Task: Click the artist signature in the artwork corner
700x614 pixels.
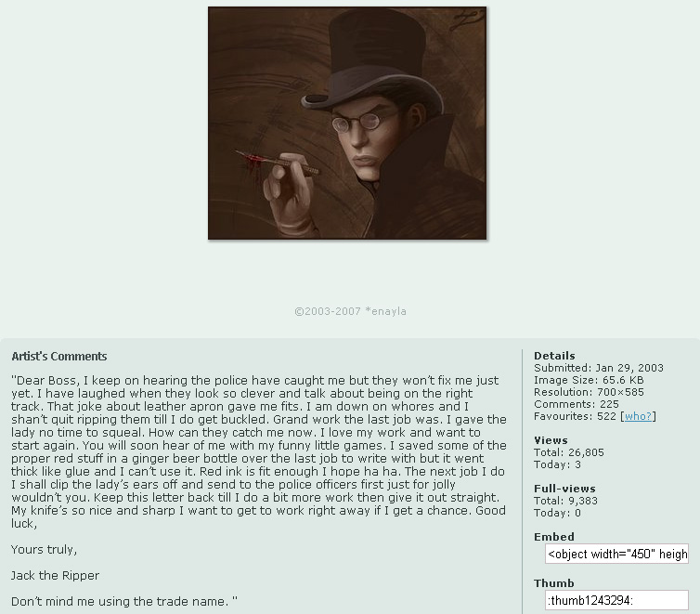Action: pos(467,20)
